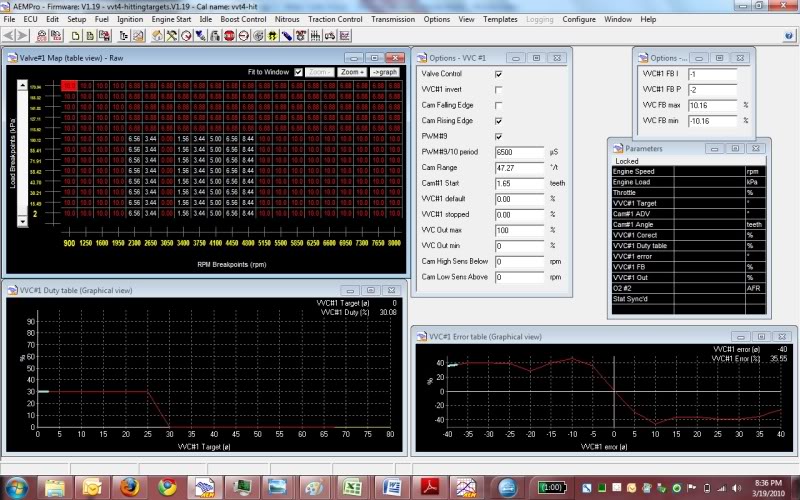Click the chart icon at toolbar end
800x500 pixels.
point(344,36)
